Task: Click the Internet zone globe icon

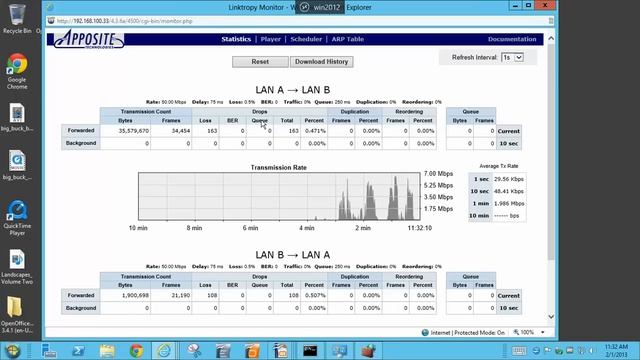Action: pos(425,333)
